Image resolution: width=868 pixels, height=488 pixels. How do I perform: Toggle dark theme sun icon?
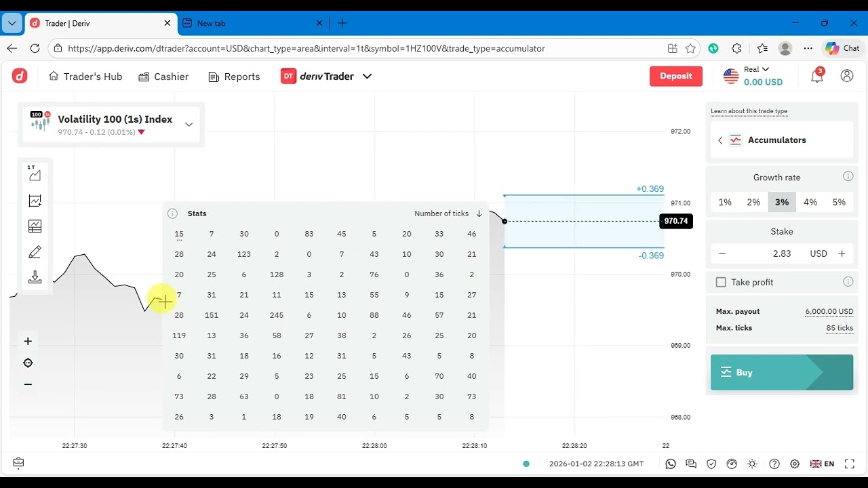[x=752, y=464]
